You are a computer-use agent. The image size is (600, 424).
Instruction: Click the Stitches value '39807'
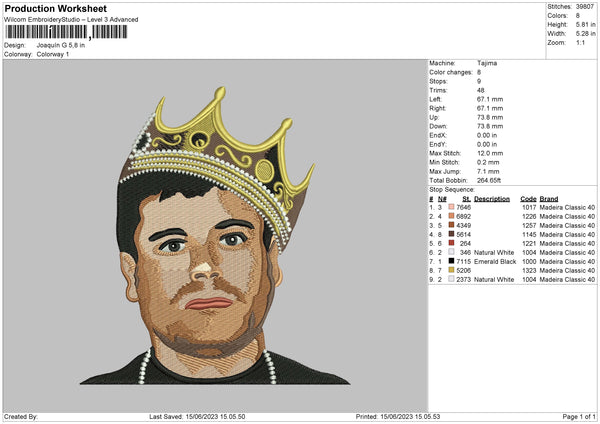click(585, 7)
